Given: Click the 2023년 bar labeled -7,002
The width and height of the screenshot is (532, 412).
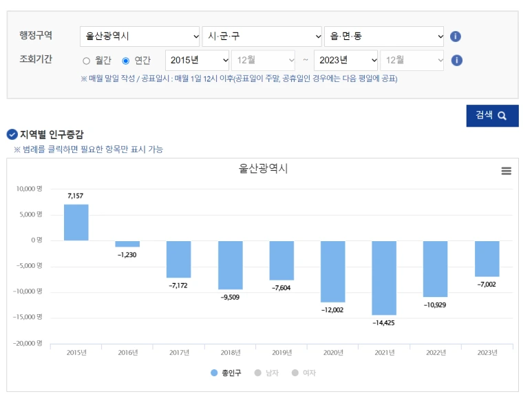Looking at the screenshot, I should pyautogui.click(x=487, y=258).
